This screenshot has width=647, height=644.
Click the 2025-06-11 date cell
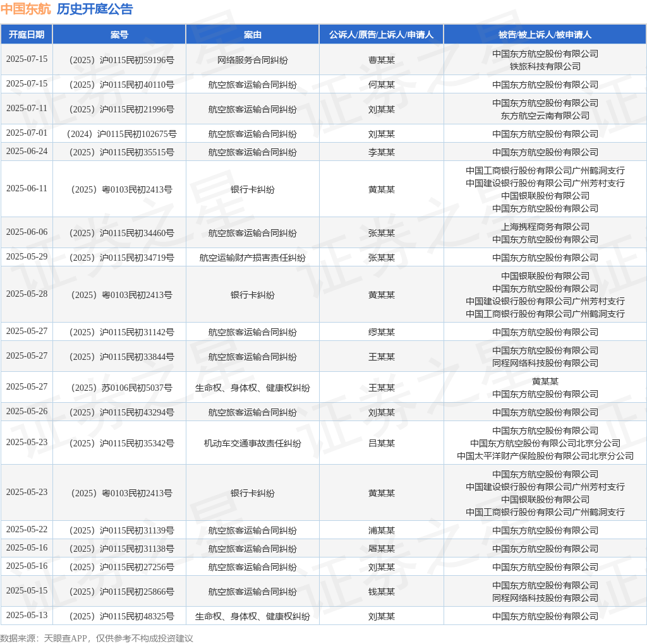click(x=27, y=188)
